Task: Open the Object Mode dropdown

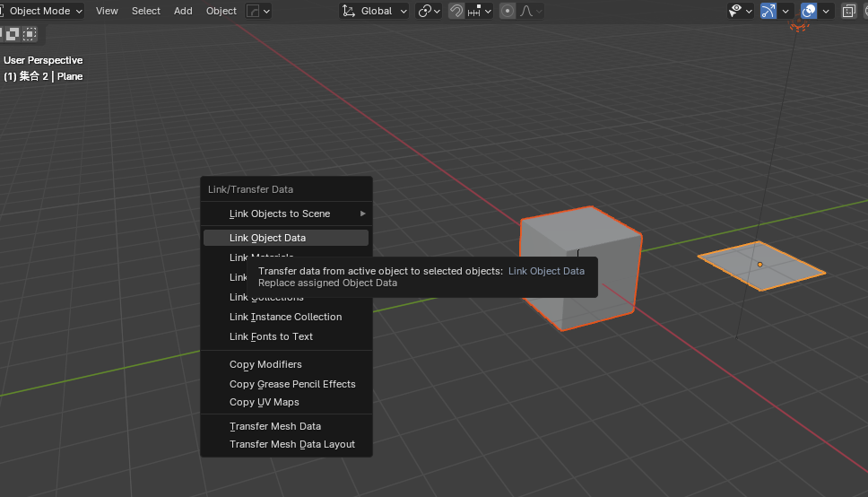Action: [x=41, y=11]
